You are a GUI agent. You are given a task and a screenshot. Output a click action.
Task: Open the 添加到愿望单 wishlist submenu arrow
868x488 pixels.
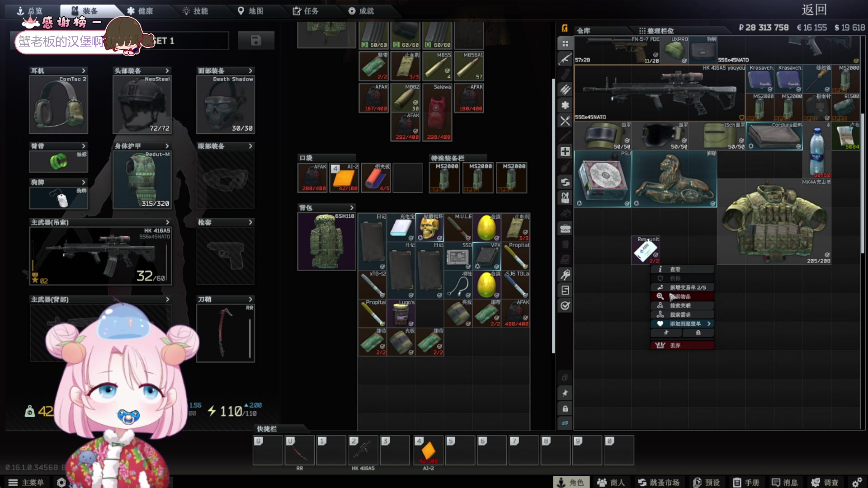click(709, 324)
